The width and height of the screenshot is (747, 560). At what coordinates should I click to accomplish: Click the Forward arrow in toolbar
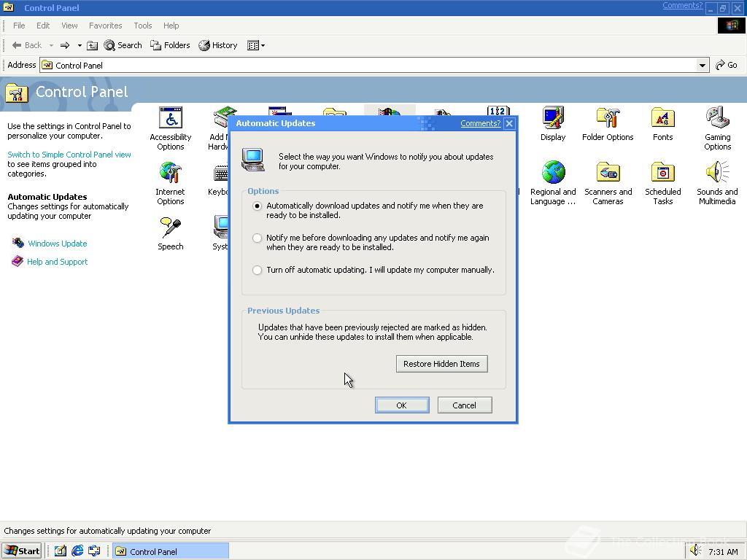pyautogui.click(x=65, y=45)
